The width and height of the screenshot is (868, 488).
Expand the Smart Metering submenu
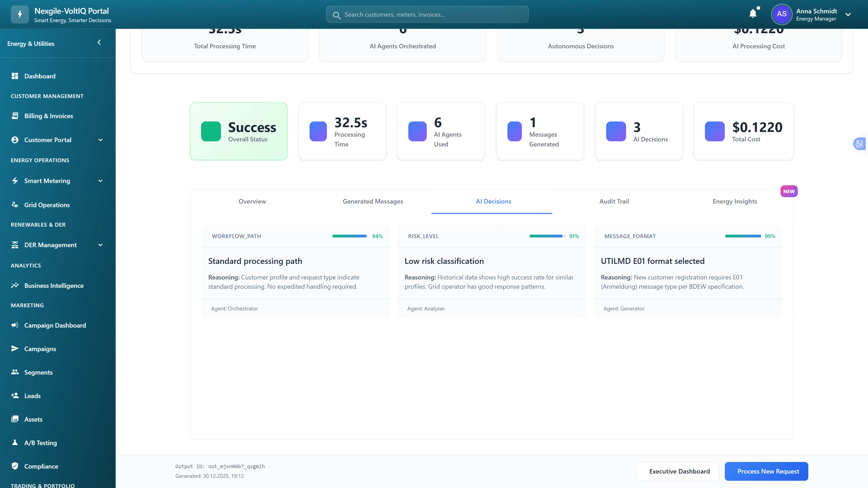coord(100,181)
